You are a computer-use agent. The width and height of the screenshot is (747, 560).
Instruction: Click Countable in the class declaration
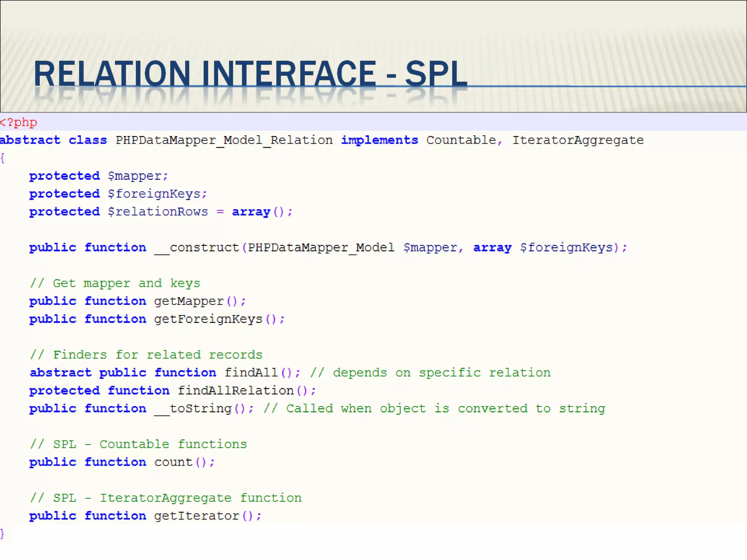click(461, 140)
